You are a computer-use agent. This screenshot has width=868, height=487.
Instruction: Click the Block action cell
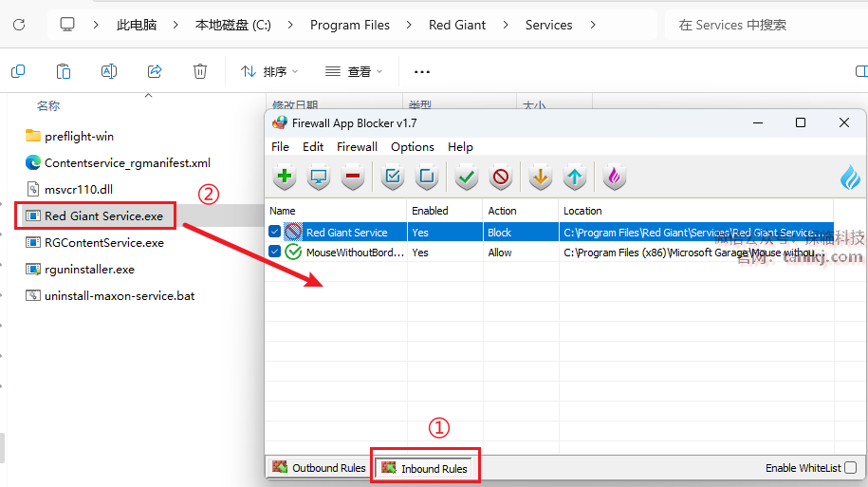point(521,233)
